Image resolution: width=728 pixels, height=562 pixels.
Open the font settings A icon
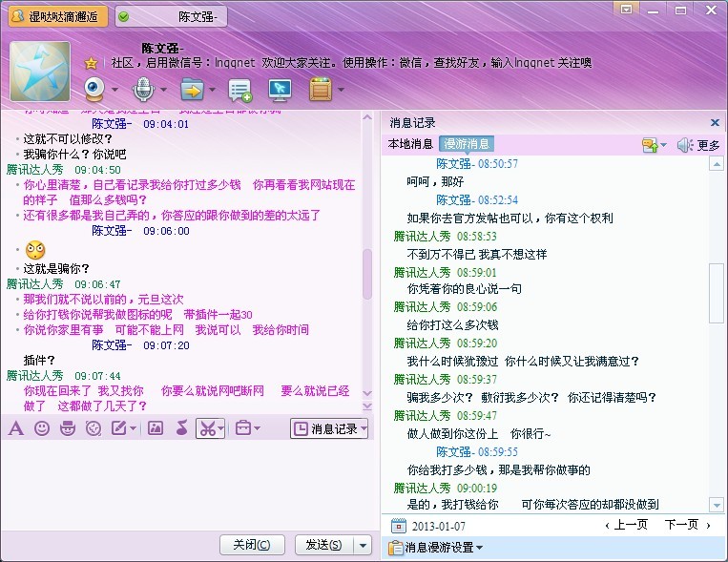click(x=16, y=428)
